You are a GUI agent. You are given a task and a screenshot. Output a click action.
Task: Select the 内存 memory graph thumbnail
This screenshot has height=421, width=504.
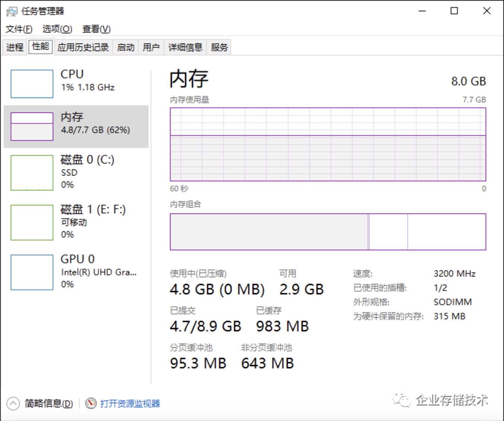click(x=32, y=126)
